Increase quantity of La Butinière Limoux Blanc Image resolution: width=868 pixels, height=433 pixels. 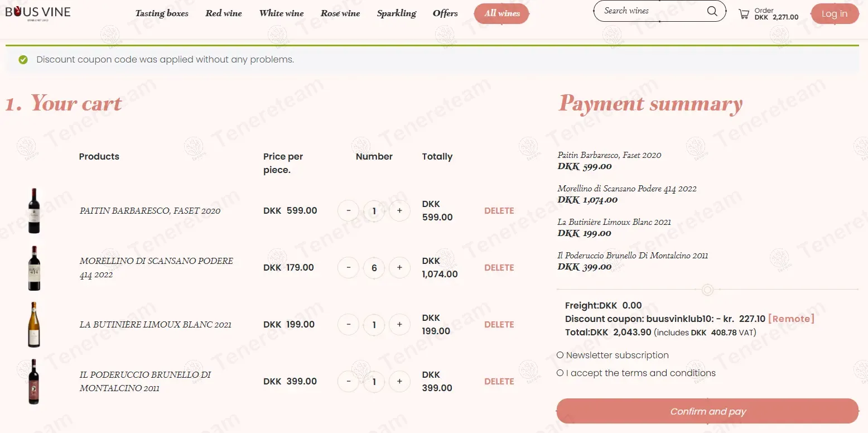click(399, 325)
